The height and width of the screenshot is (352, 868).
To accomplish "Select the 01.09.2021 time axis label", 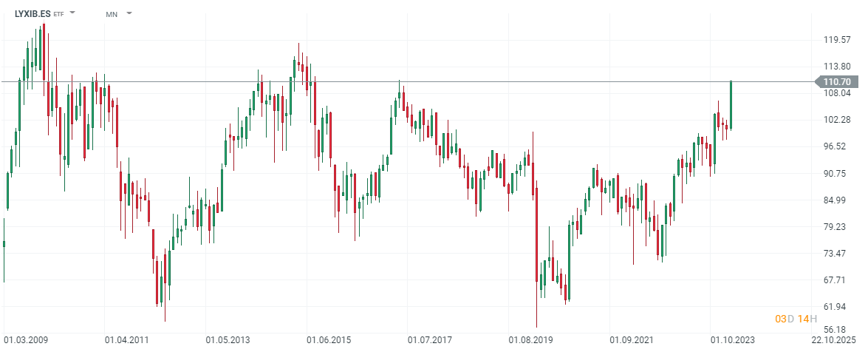I will click(630, 340).
